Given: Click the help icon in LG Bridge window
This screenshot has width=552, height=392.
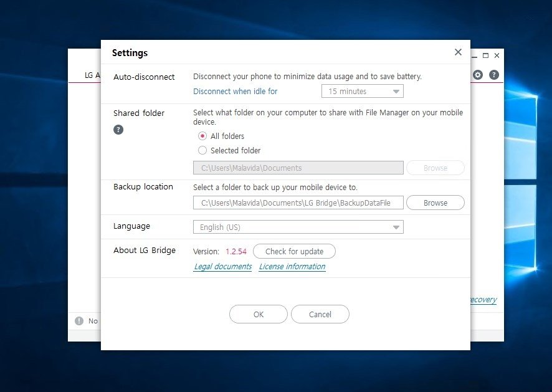Looking at the screenshot, I should click(494, 75).
